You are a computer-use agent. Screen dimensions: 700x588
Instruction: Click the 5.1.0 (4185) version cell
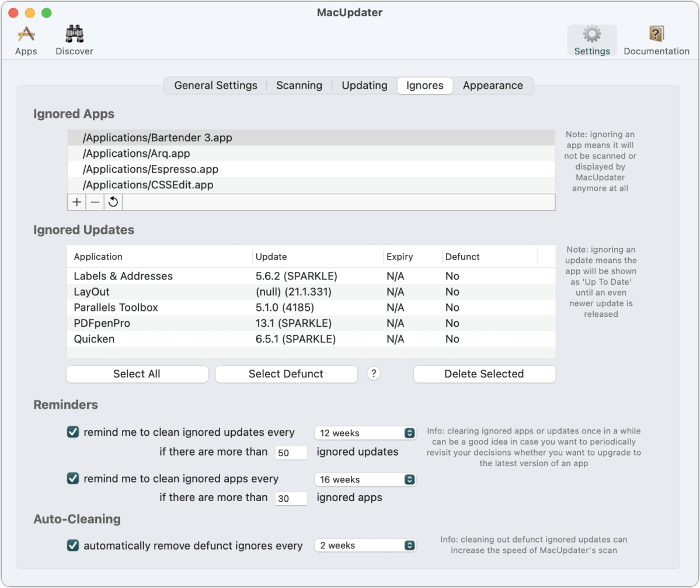pos(285,307)
